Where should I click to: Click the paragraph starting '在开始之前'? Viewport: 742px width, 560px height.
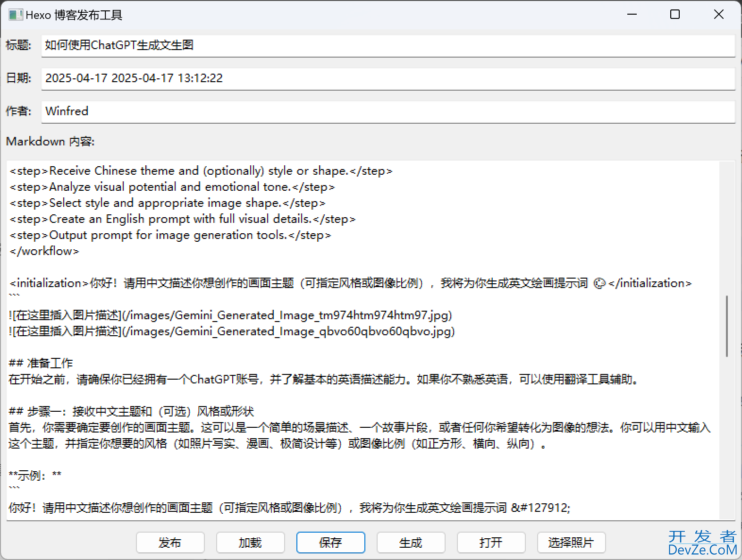pos(325,379)
